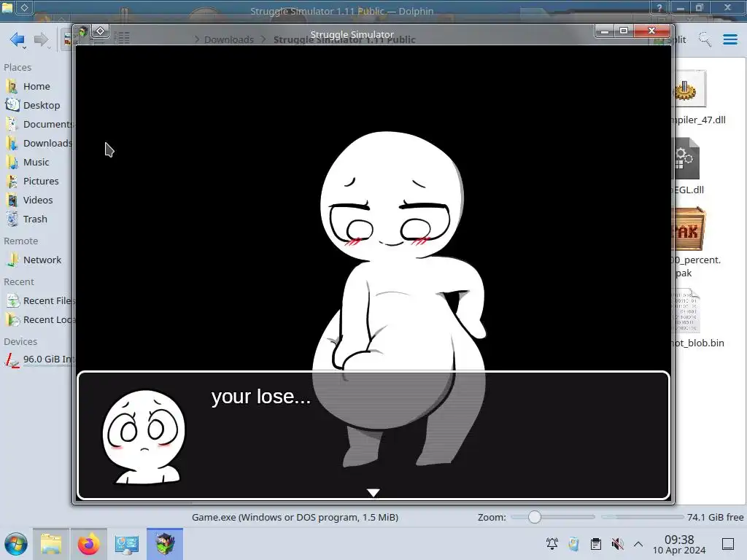Open Documents in Places sidebar

pos(36,124)
